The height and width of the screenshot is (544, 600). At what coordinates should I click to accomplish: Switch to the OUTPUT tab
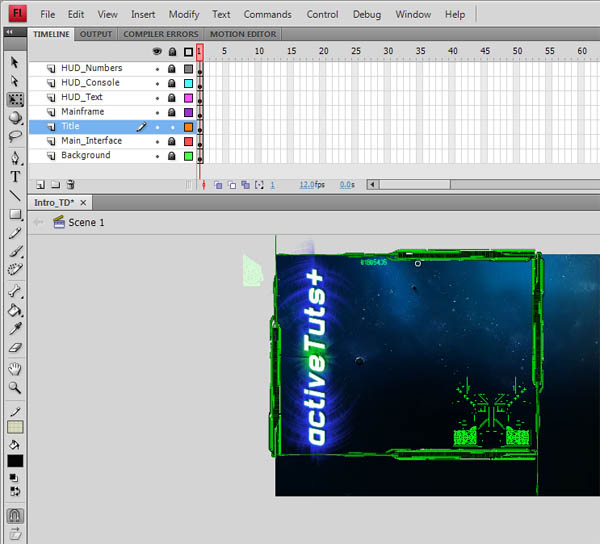(96, 34)
